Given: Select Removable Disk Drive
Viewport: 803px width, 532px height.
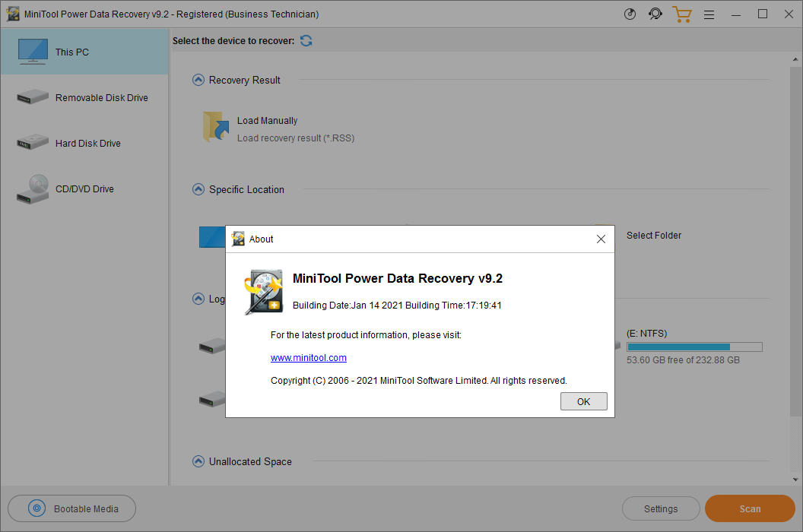Looking at the screenshot, I should pos(84,97).
